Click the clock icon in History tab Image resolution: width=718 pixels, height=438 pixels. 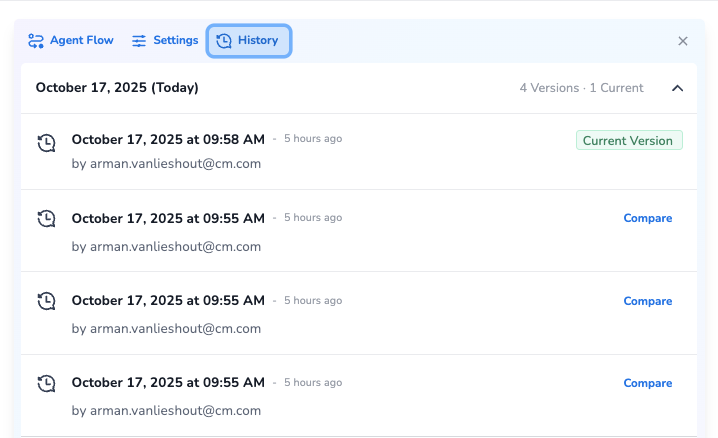224,41
